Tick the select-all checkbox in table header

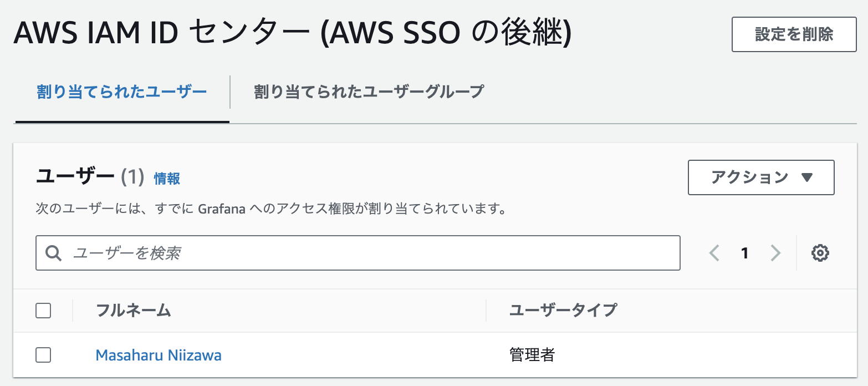(x=43, y=311)
